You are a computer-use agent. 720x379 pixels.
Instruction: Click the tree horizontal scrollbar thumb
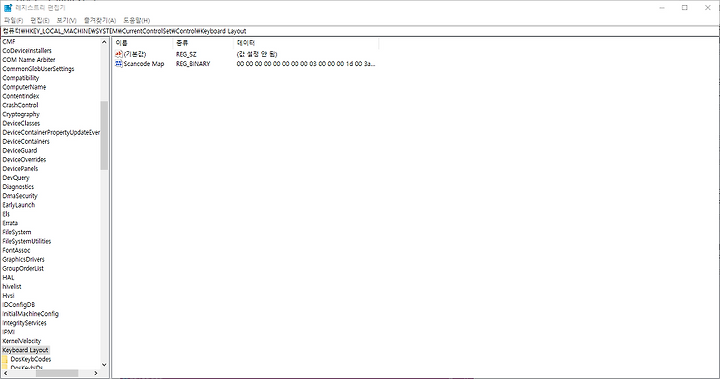click(x=57, y=373)
